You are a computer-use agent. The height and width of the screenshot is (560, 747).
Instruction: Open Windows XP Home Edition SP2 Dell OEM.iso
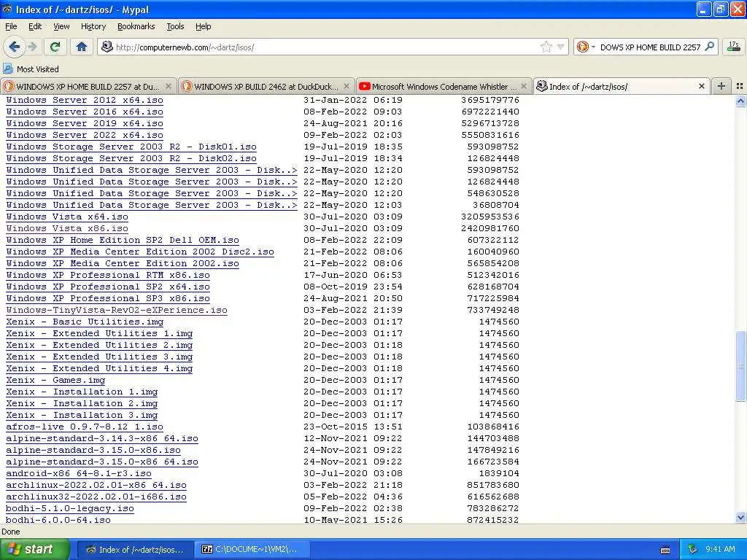(x=123, y=240)
